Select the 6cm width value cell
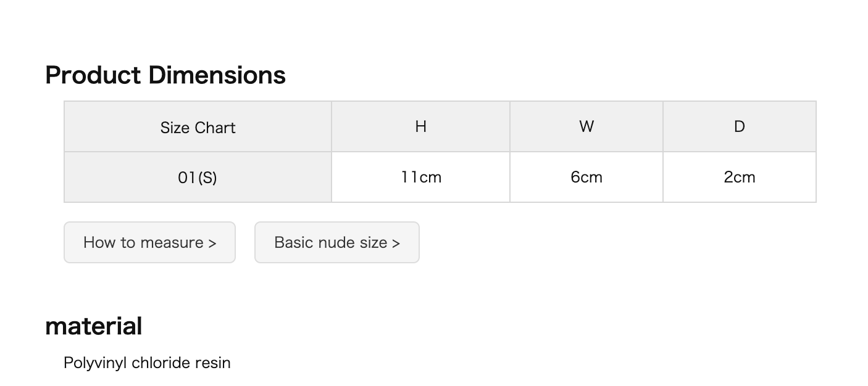 click(586, 177)
